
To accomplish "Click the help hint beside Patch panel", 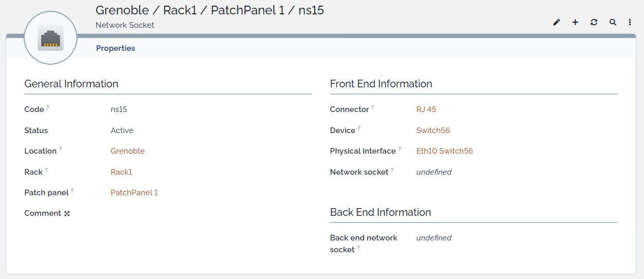I will [72, 191].
